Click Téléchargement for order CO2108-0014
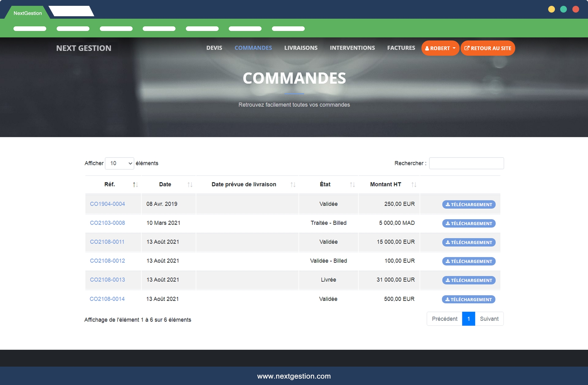The image size is (588, 385). [468, 299]
